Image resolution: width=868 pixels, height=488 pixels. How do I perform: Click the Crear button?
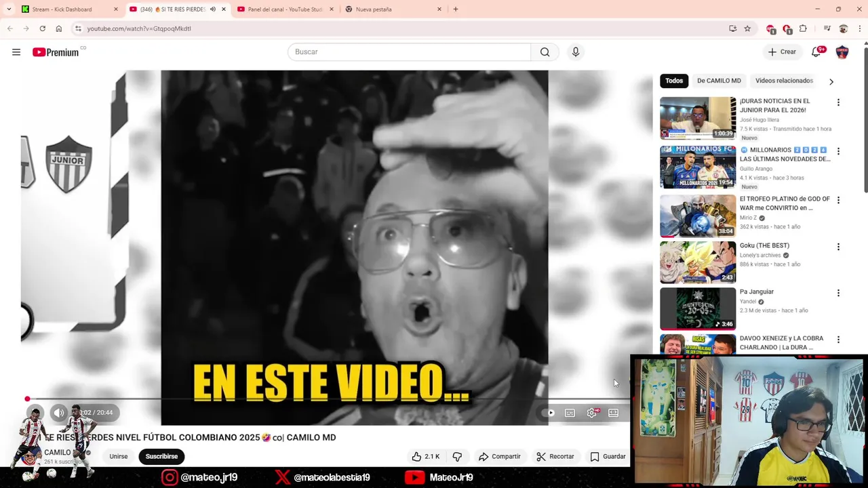(x=782, y=52)
